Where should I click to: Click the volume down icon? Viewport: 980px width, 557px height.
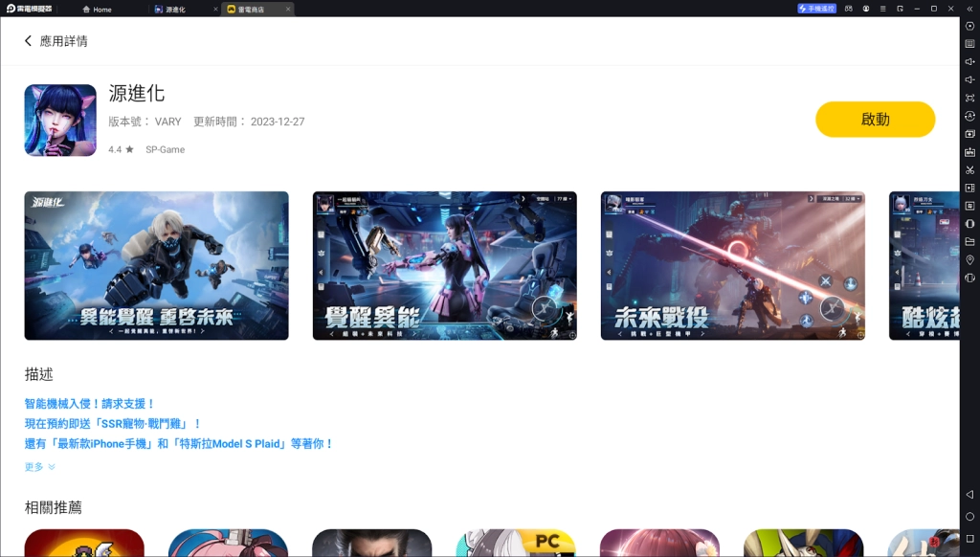pos(969,80)
